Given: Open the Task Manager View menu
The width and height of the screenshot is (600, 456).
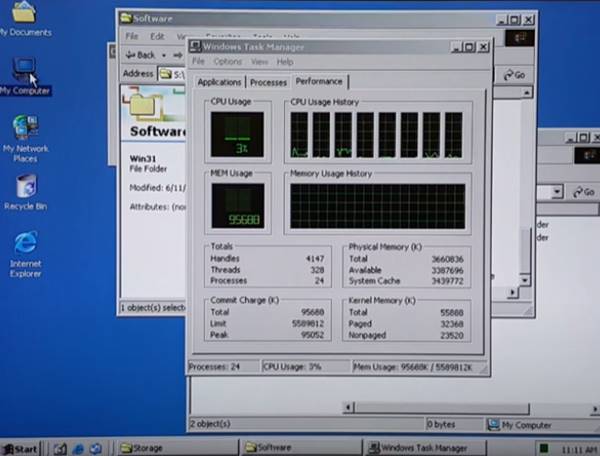Looking at the screenshot, I should pos(259,62).
